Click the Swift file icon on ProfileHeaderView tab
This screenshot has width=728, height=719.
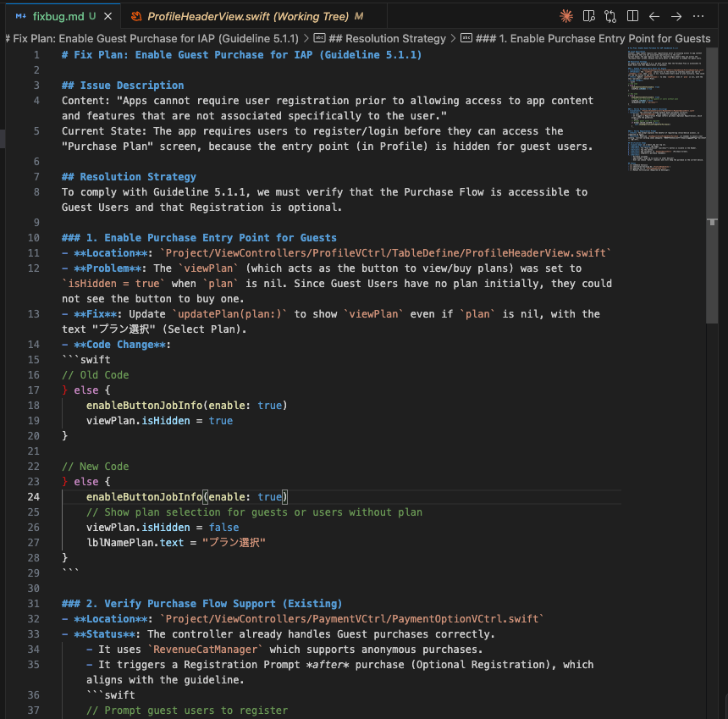click(x=136, y=16)
